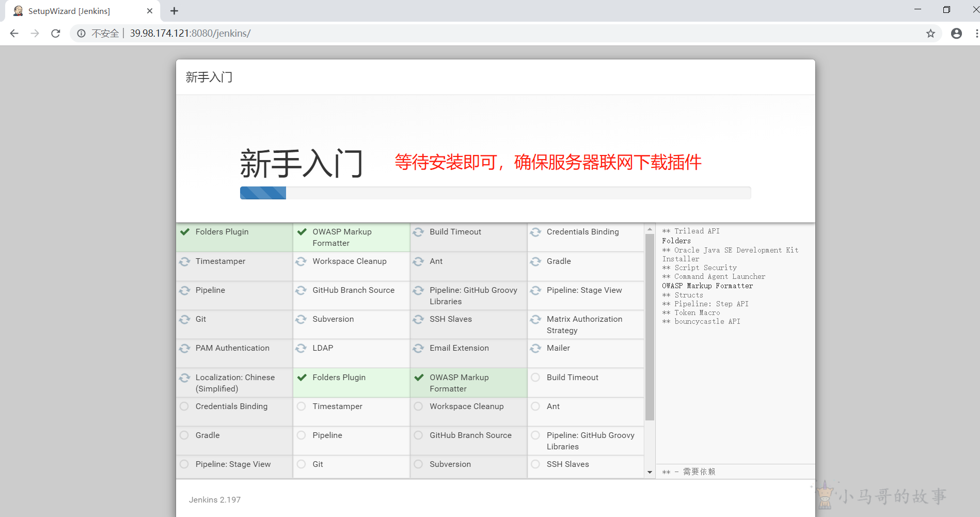The height and width of the screenshot is (517, 980).
Task: Click the Structs log entry
Action: (683, 295)
